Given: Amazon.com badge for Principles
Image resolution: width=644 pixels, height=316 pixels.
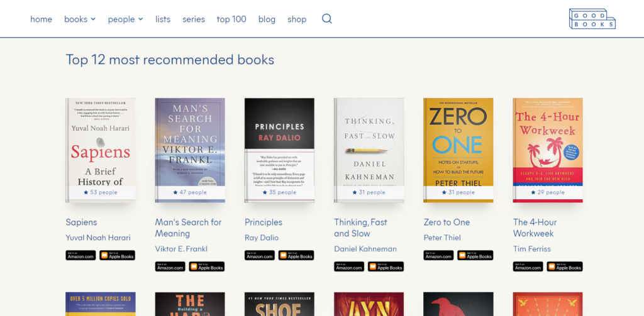Looking at the screenshot, I should [260, 255].
